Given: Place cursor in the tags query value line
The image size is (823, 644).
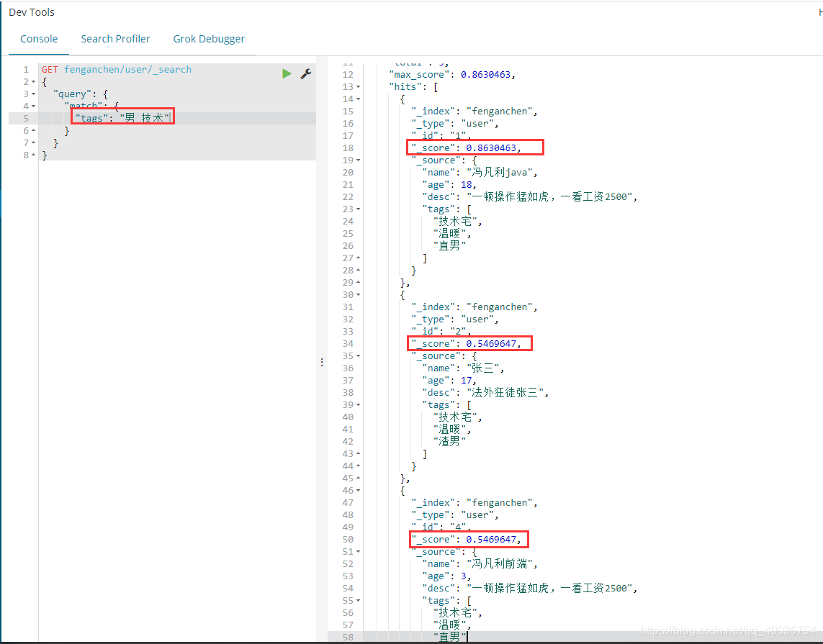Looking at the screenshot, I should (122, 118).
